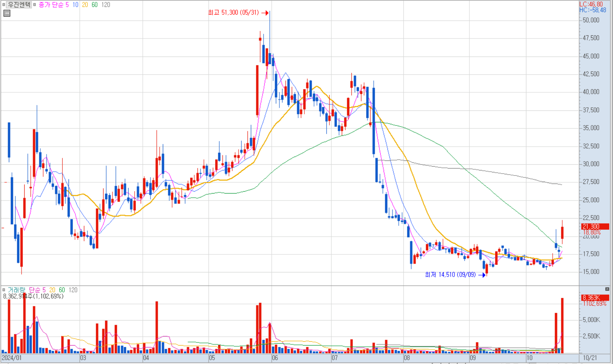Click the 2,500K volume axis label
This screenshot has width=613, height=364.
pyautogui.click(x=591, y=336)
